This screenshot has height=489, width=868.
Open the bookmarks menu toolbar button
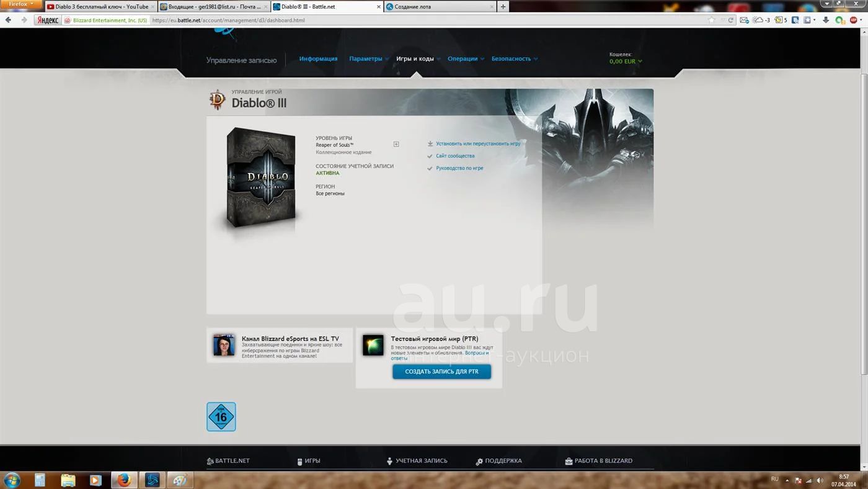[809, 20]
